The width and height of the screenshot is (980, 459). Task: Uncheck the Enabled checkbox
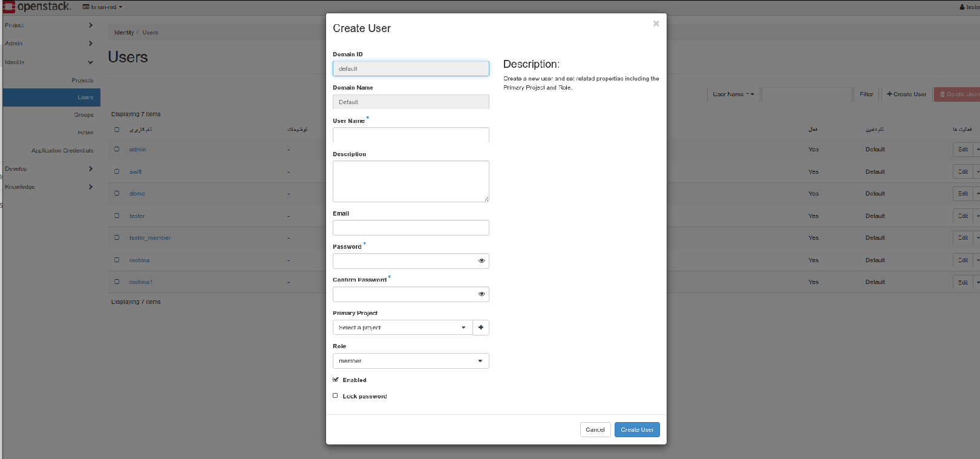click(x=336, y=380)
